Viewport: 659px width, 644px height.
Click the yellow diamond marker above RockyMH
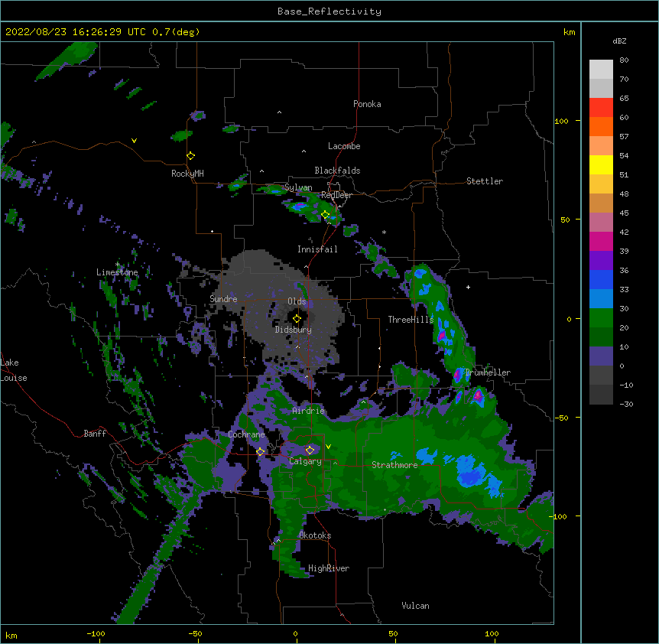pyautogui.click(x=190, y=156)
